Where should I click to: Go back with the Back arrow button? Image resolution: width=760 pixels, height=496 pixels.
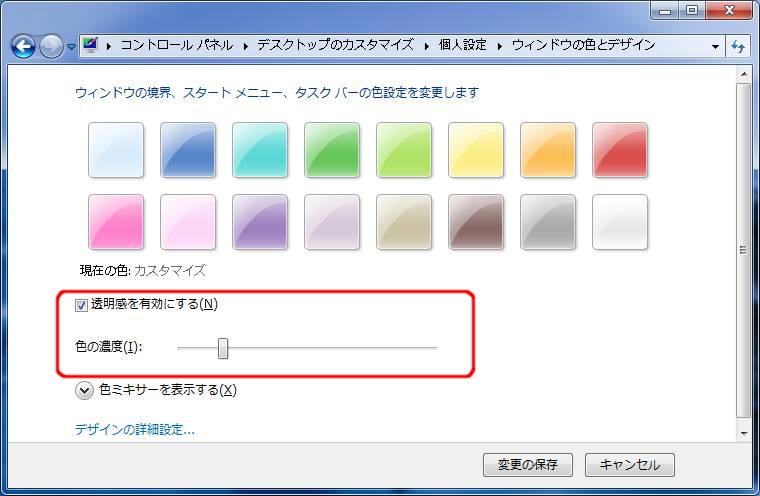pos(23,47)
